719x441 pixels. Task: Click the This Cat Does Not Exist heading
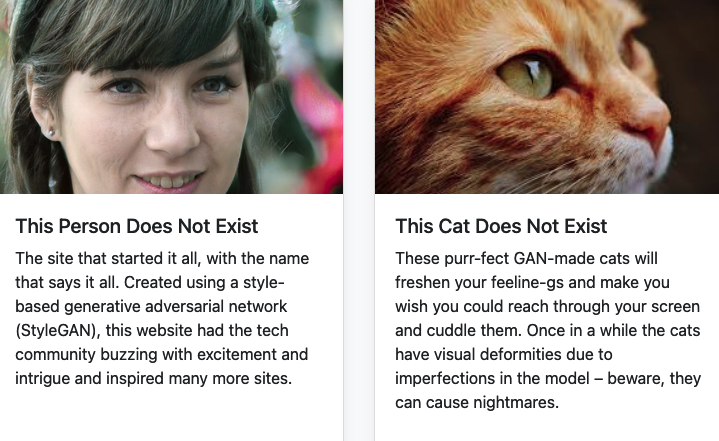click(x=501, y=226)
